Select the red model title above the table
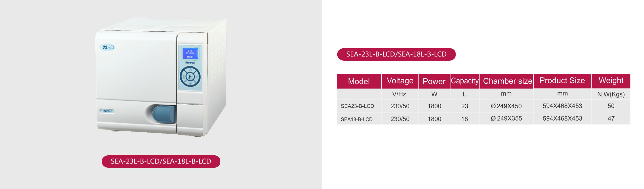This screenshot has width=644, height=189. 396,54
